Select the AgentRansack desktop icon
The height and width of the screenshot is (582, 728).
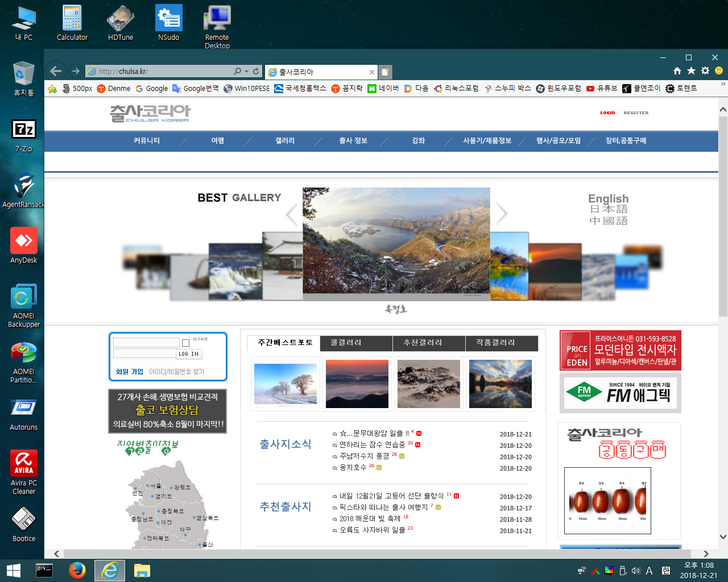click(x=24, y=191)
